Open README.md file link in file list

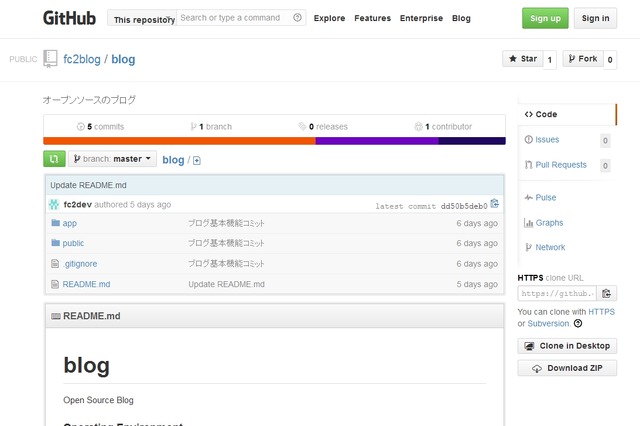click(x=86, y=284)
